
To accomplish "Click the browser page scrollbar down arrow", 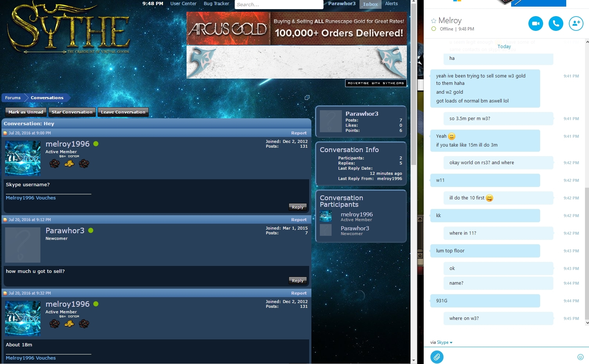I will point(413,361).
